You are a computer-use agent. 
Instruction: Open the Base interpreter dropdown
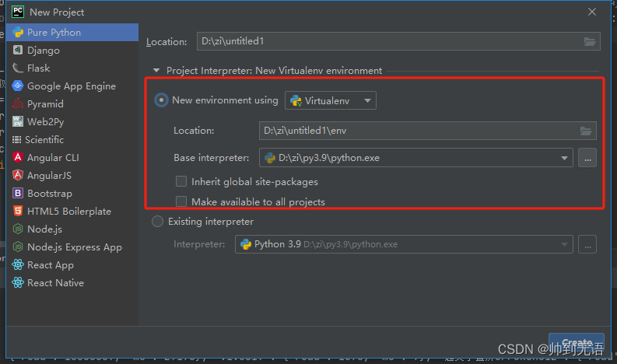point(416,158)
